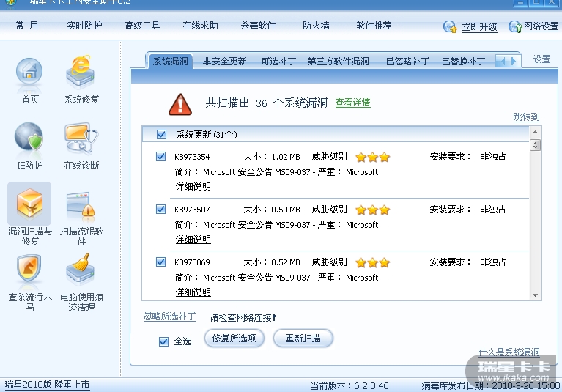Click the 跳转到 link
Viewport: 562px width, 392px height.
pyautogui.click(x=526, y=117)
